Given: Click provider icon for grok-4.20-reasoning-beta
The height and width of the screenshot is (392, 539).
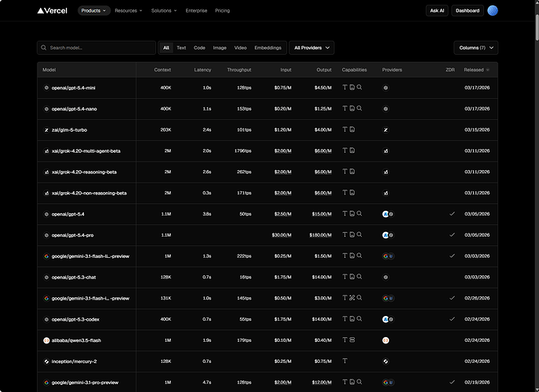Looking at the screenshot, I should [x=386, y=172].
